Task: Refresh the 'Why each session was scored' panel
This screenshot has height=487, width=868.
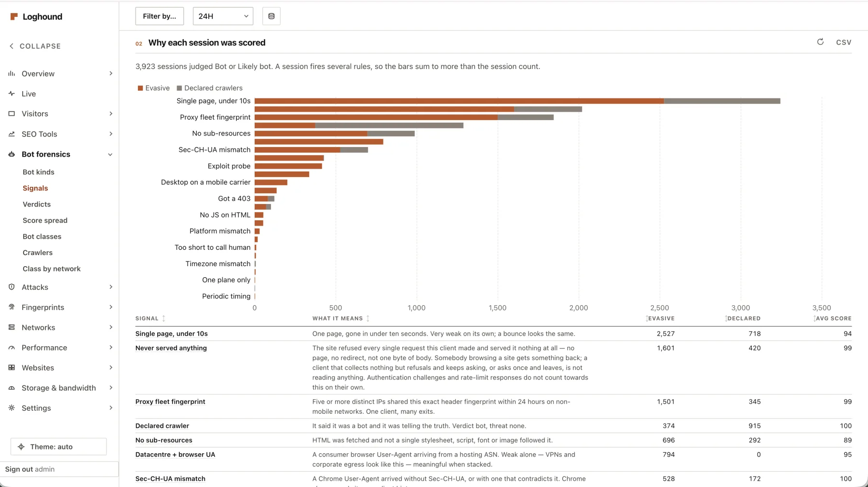Action: tap(820, 42)
